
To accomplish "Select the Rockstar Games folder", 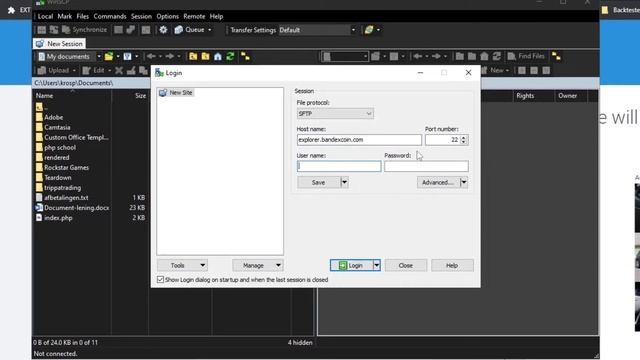I will [67, 167].
